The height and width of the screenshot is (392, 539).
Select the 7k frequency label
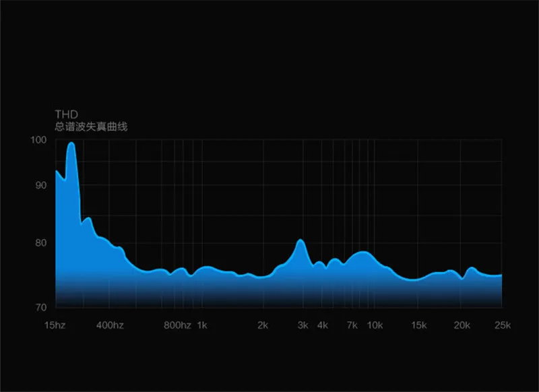pyautogui.click(x=352, y=325)
